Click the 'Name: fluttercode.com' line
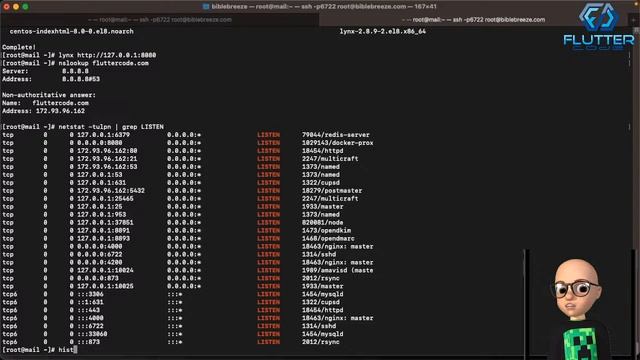The image size is (640, 360). tap(45, 103)
